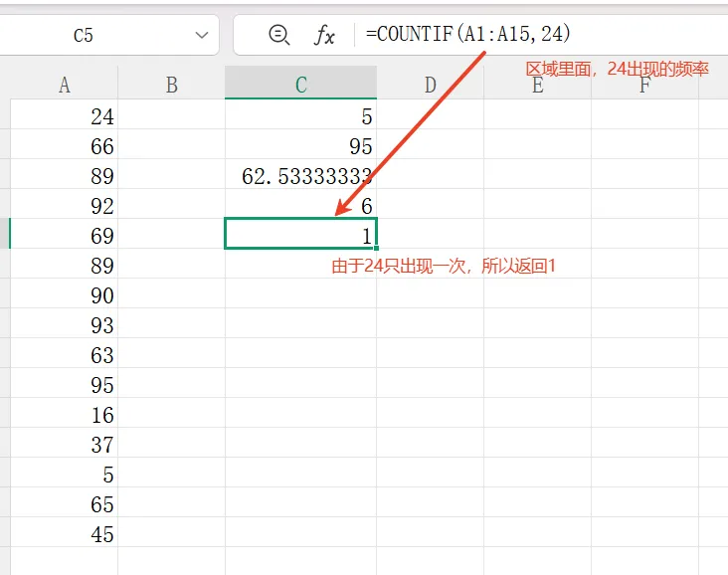Select cell A14 containing 65

64,502
